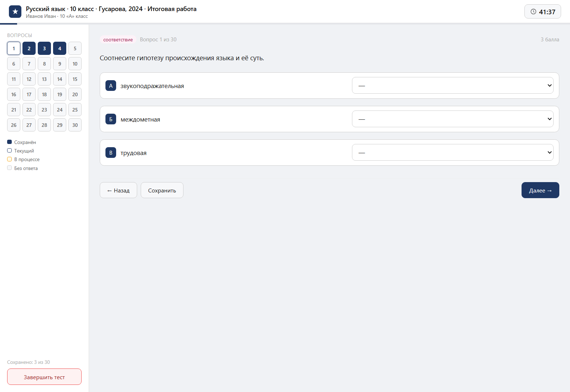Jump to question 11
Viewport: 570px width, 392px height.
pos(14,79)
